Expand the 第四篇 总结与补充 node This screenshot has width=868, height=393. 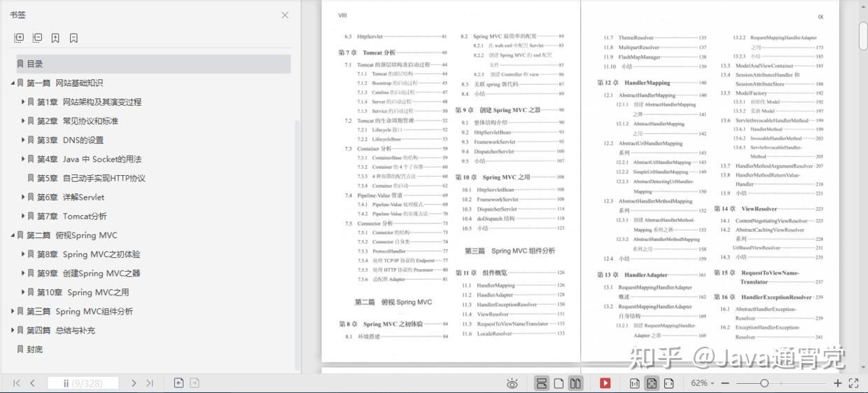pyautogui.click(x=12, y=330)
